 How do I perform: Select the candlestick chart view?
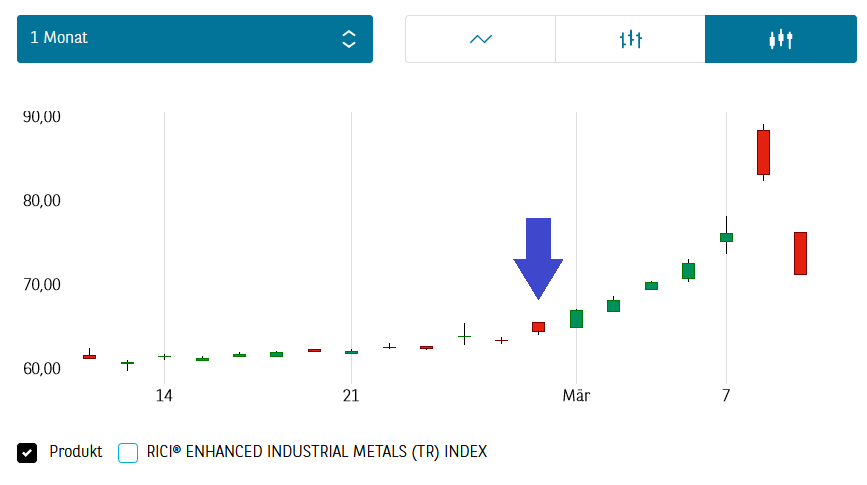(780, 39)
